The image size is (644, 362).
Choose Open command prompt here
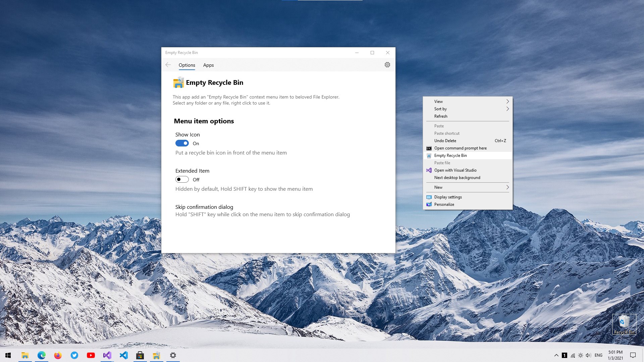coord(460,148)
